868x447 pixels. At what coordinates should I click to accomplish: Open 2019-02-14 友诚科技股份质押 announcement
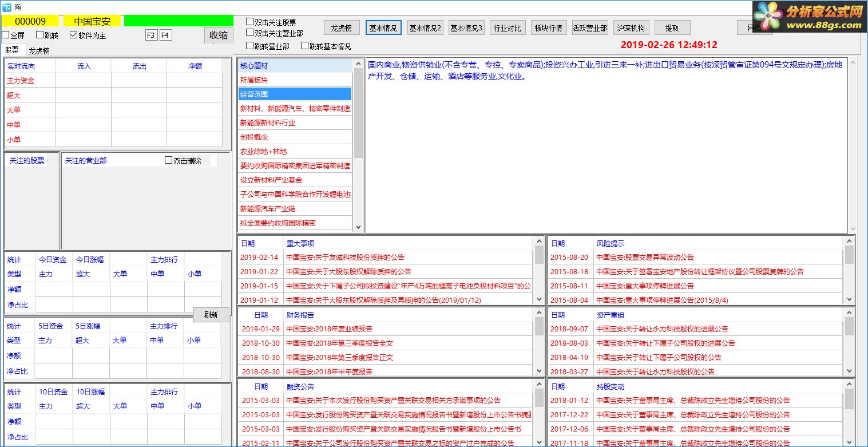(386, 257)
